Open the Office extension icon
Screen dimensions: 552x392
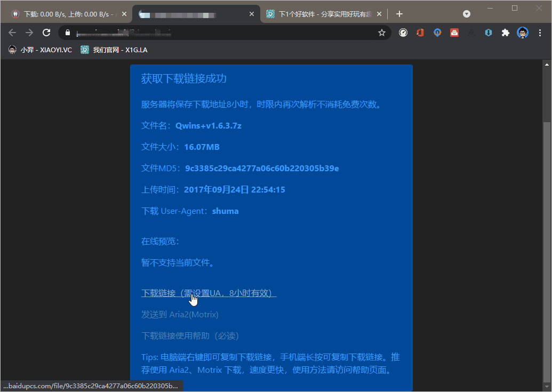click(420, 33)
